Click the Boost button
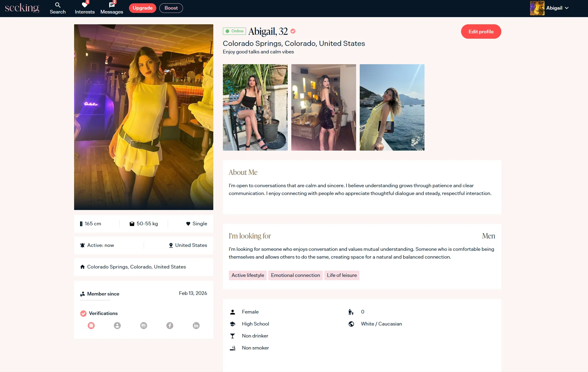 coord(171,8)
